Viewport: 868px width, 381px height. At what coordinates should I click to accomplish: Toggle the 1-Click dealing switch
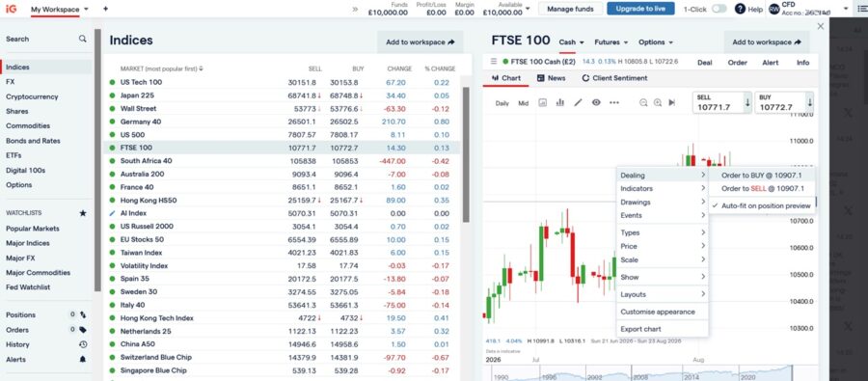[719, 9]
